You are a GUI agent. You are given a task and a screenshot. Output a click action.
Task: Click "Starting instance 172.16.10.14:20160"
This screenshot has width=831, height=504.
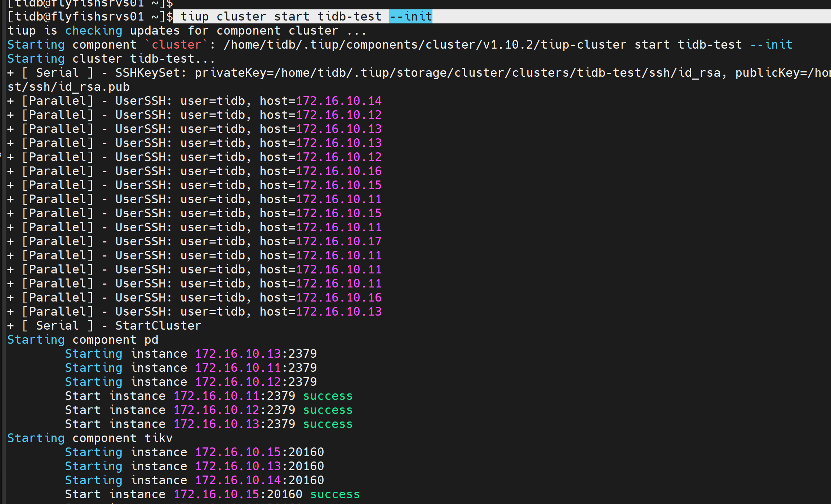pyautogui.click(x=195, y=480)
